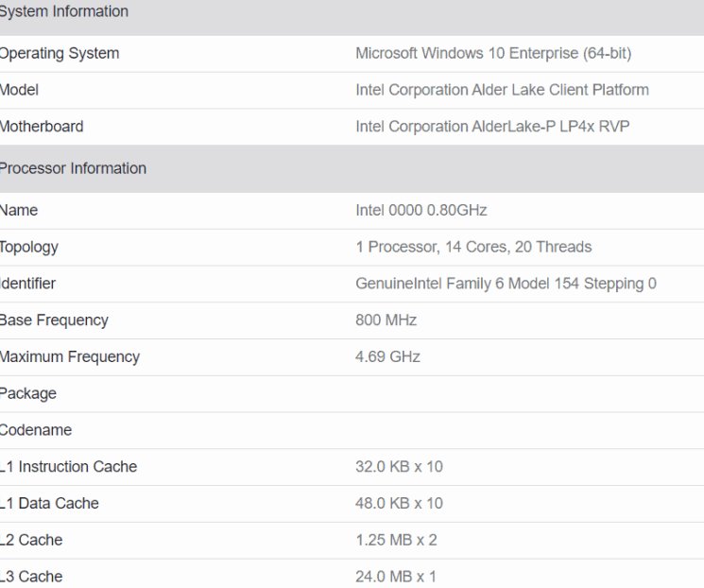Click the 'Codename' row label
This screenshot has height=588, width=704.
(36, 430)
